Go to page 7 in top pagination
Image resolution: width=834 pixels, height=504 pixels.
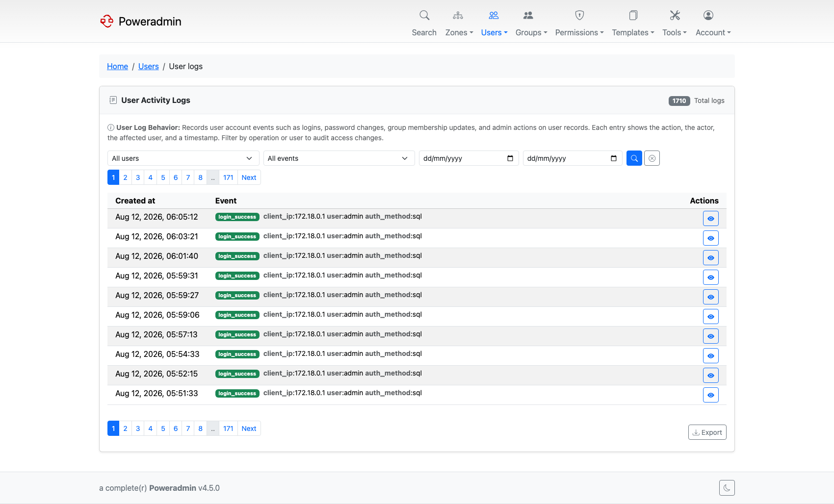[188, 177]
